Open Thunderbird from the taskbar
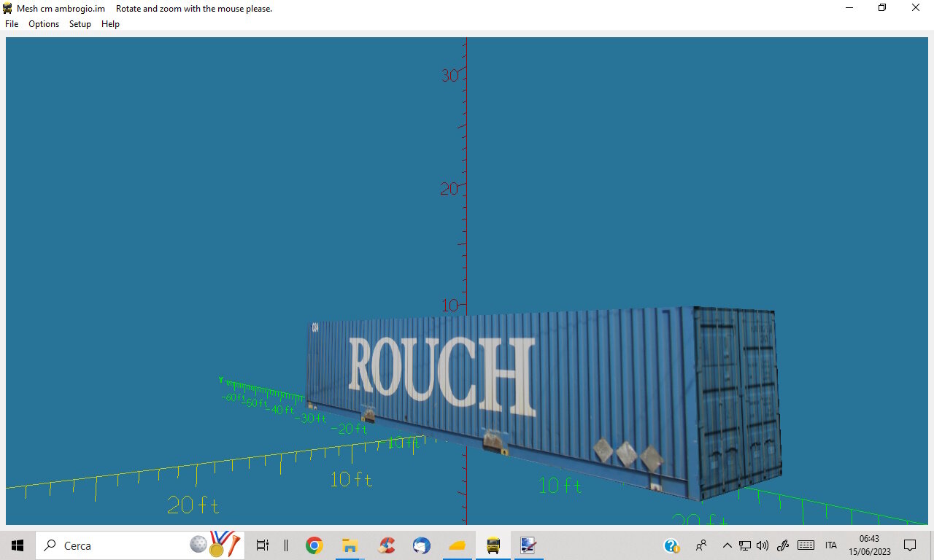This screenshot has width=934, height=560. 422,545
